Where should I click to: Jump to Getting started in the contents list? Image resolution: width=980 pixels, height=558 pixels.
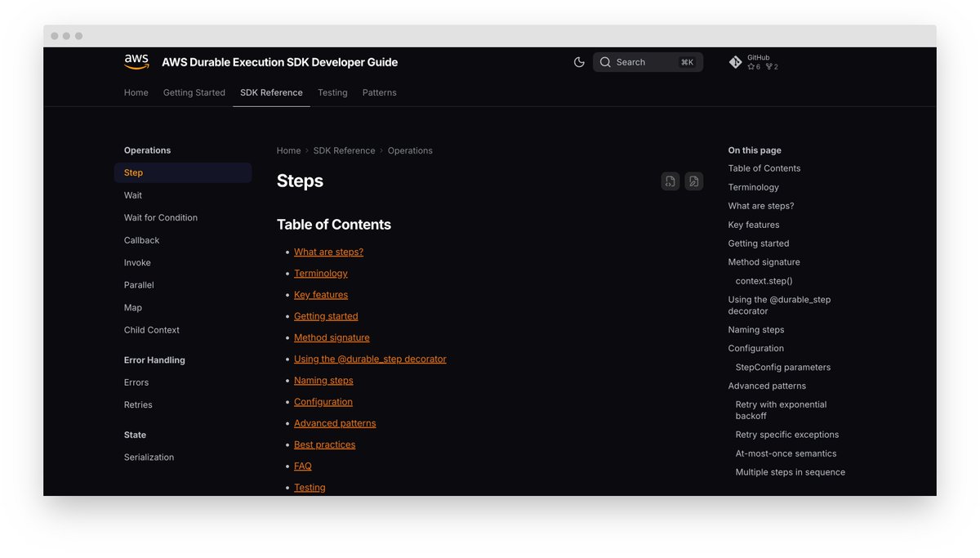coord(326,316)
